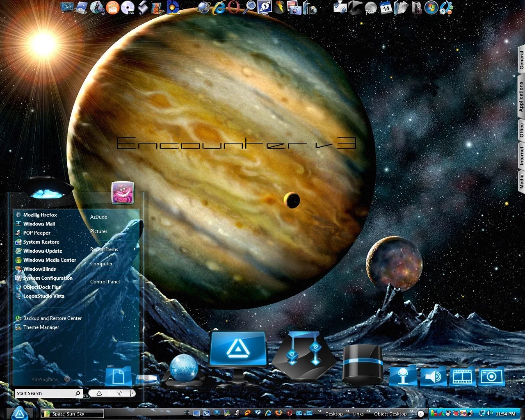Click the DVD disc icon in top dock
The width and height of the screenshot is (525, 420).
(128, 7)
